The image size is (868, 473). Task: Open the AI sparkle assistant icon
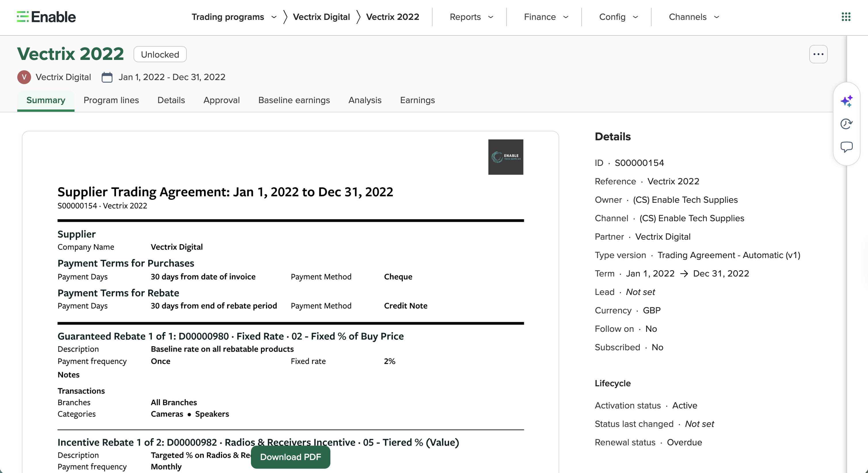coord(846,101)
